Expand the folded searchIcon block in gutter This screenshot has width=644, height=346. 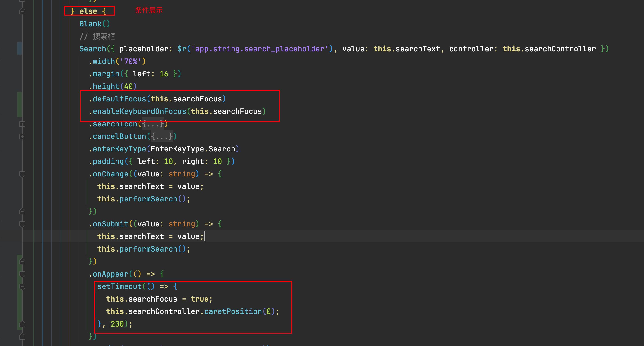coord(22,124)
